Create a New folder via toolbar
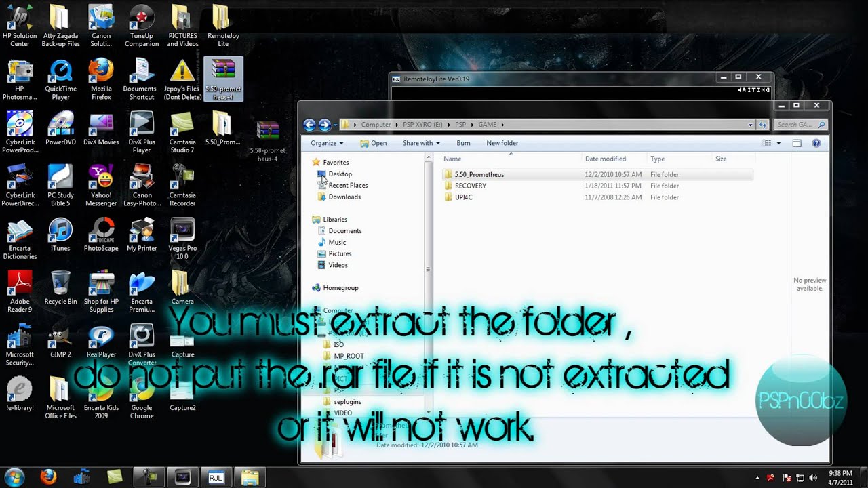The width and height of the screenshot is (868, 488). [x=502, y=143]
